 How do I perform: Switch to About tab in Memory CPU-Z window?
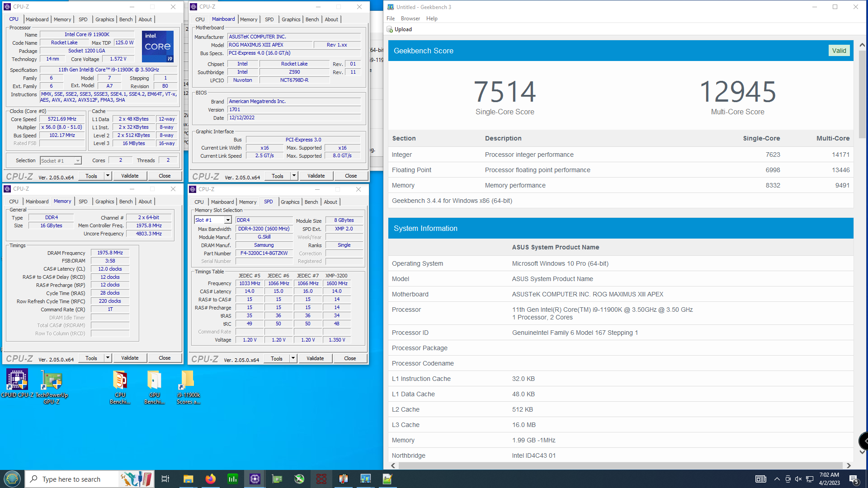pyautogui.click(x=145, y=202)
